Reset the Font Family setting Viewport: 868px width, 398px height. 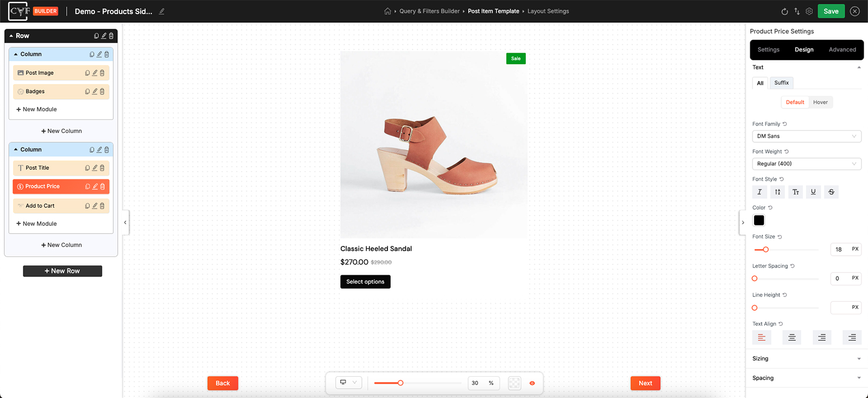click(x=785, y=124)
